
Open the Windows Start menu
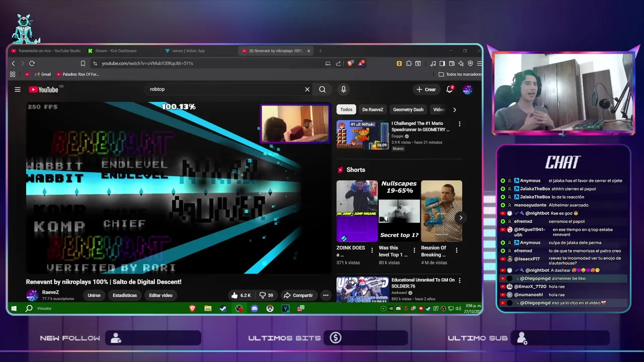pyautogui.click(x=14, y=308)
